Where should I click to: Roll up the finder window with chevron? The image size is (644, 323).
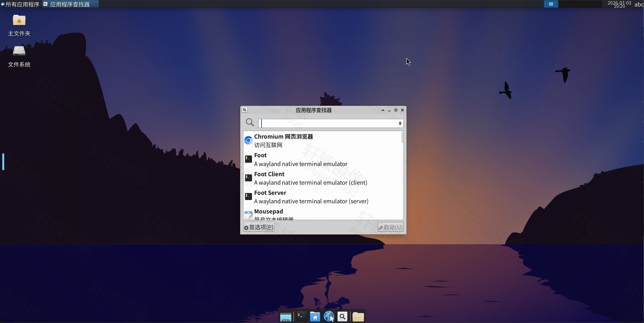(x=383, y=110)
